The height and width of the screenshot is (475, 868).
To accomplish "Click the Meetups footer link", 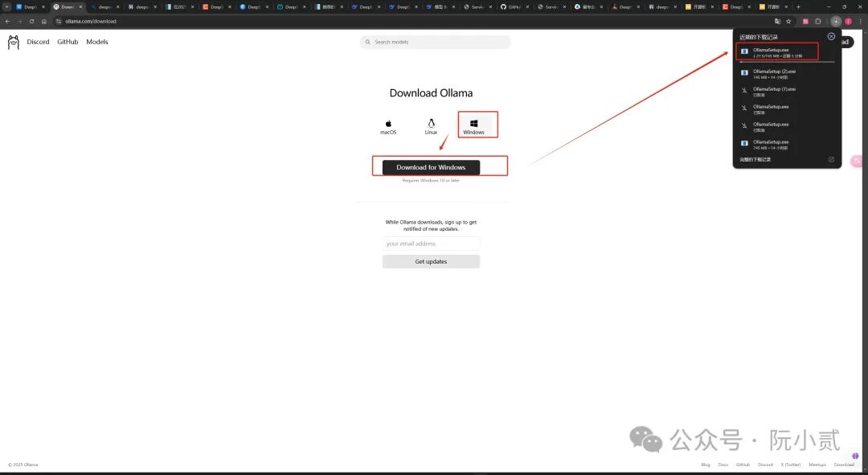I will coord(817,465).
